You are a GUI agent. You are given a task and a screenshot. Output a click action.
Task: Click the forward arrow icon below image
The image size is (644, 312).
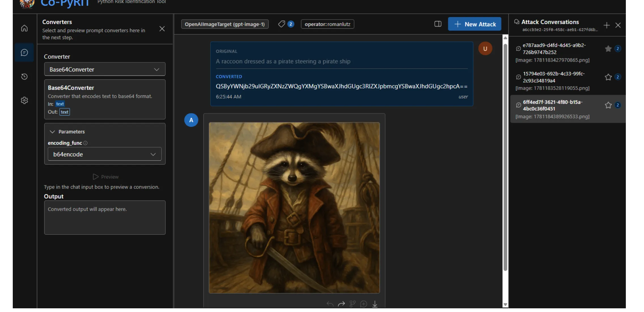[x=341, y=304]
